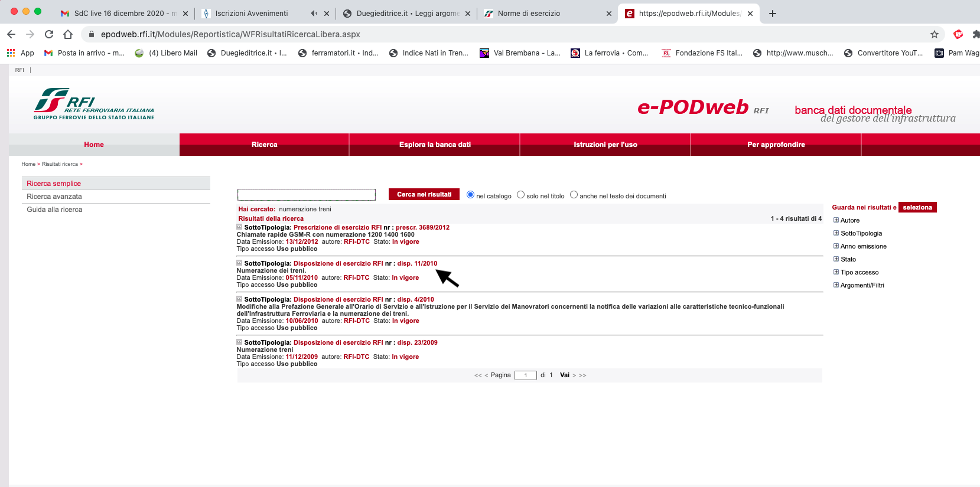Select 'anche nel testo dei documenti' option

[x=574, y=195]
